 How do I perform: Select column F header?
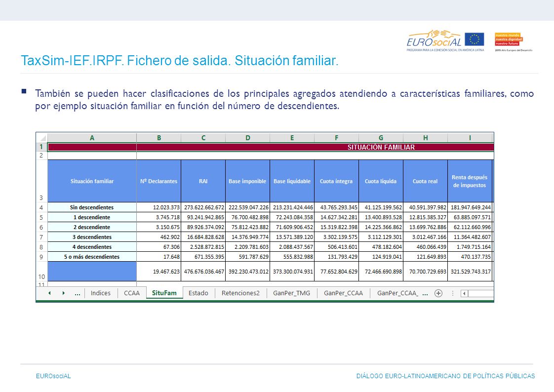(x=336, y=138)
